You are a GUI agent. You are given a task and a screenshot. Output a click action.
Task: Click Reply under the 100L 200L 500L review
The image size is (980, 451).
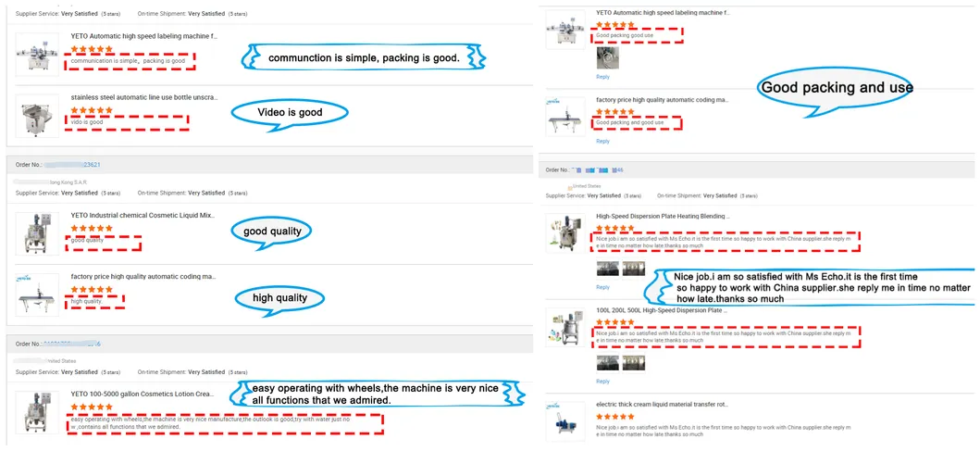[602, 382]
